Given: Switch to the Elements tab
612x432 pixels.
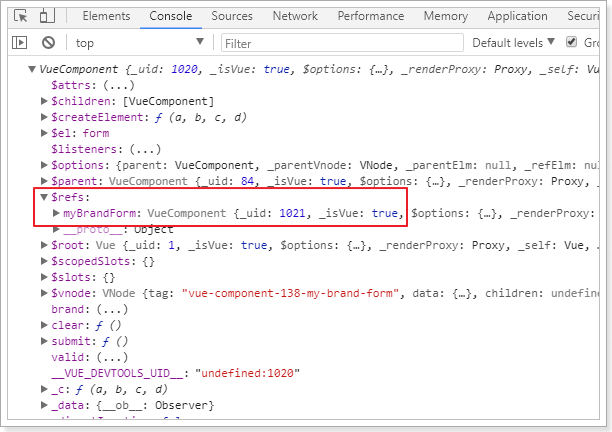Looking at the screenshot, I should point(106,16).
